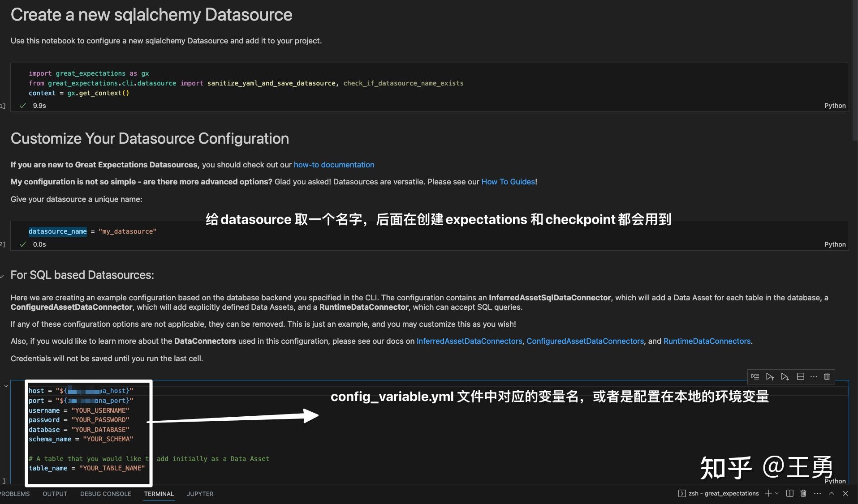The image size is (858, 504).
Task: Open the DEBUG CONSOLE tab
Action: (x=105, y=494)
